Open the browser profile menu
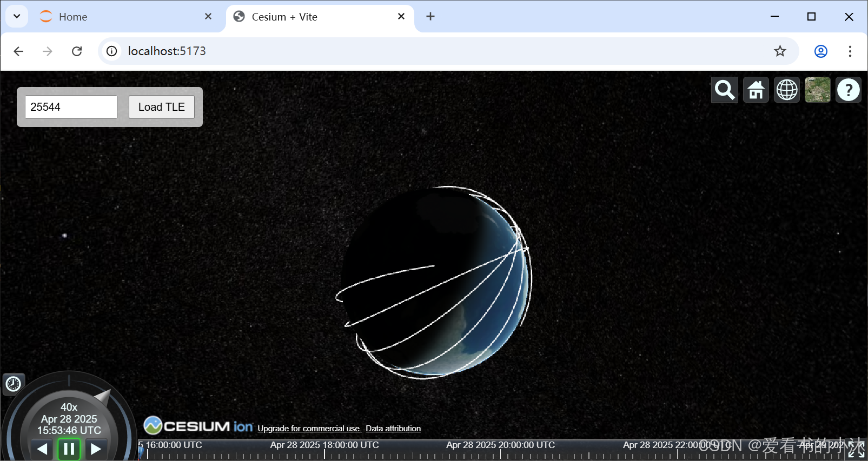Screen dimensions: 868x461 click(821, 51)
